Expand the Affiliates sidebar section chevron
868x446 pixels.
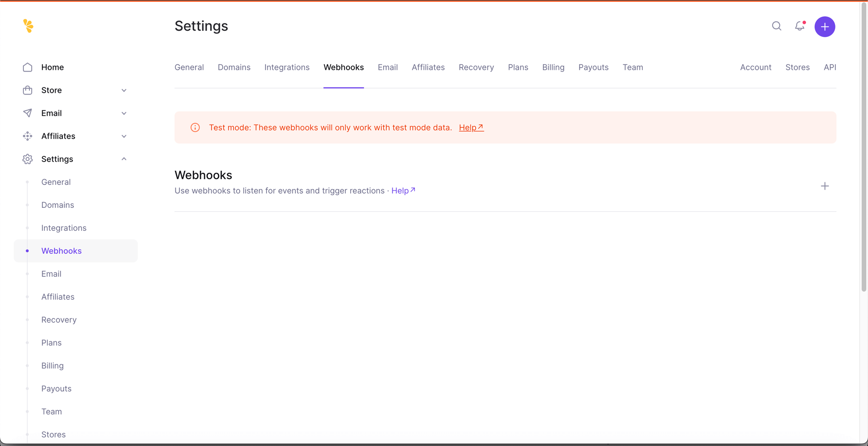point(124,136)
